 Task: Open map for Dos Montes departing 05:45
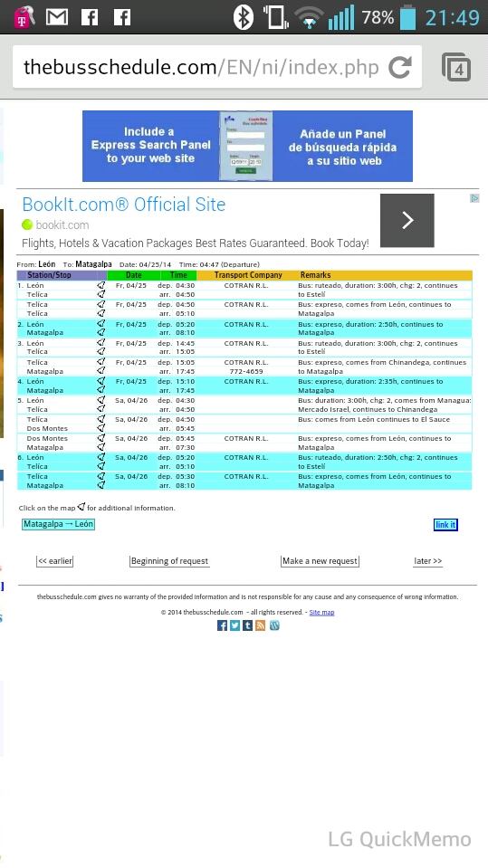(100, 438)
